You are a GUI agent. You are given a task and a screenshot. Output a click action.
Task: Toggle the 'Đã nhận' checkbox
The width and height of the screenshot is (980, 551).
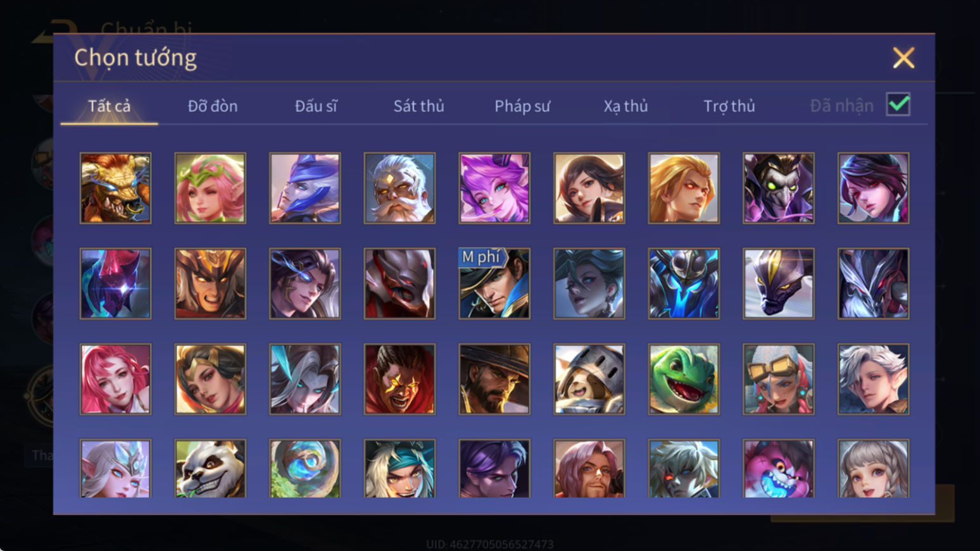coord(898,105)
